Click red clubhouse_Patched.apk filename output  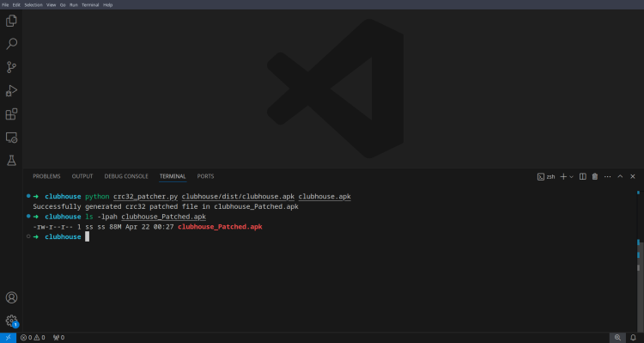pyautogui.click(x=220, y=227)
